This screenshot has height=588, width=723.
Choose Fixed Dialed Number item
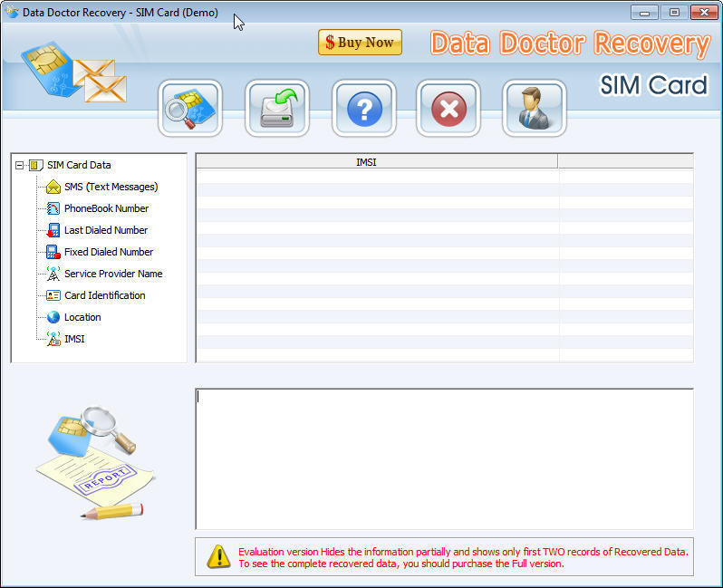click(x=109, y=252)
